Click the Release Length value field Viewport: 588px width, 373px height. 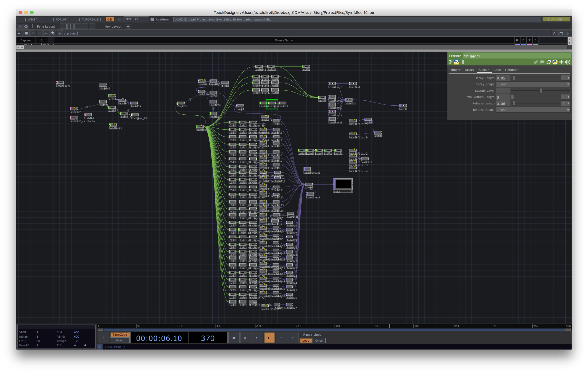coord(503,103)
